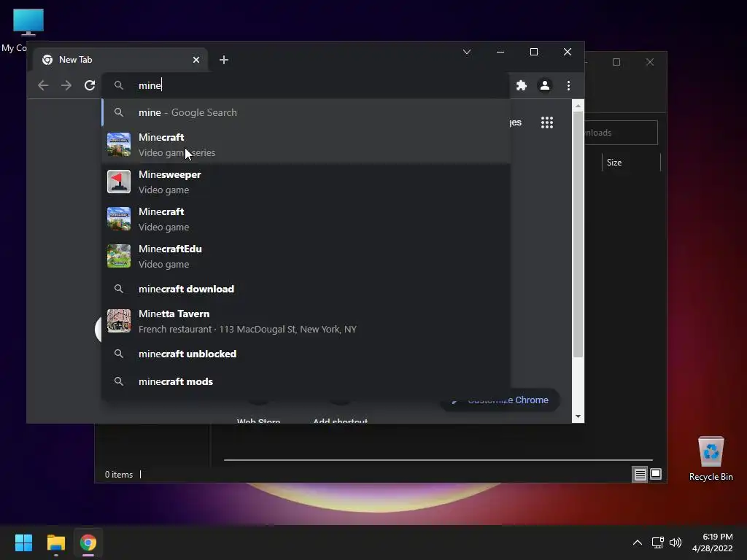Expand Chrome's tab search chevron
Viewport: 747px width, 560px height.
[x=466, y=52]
